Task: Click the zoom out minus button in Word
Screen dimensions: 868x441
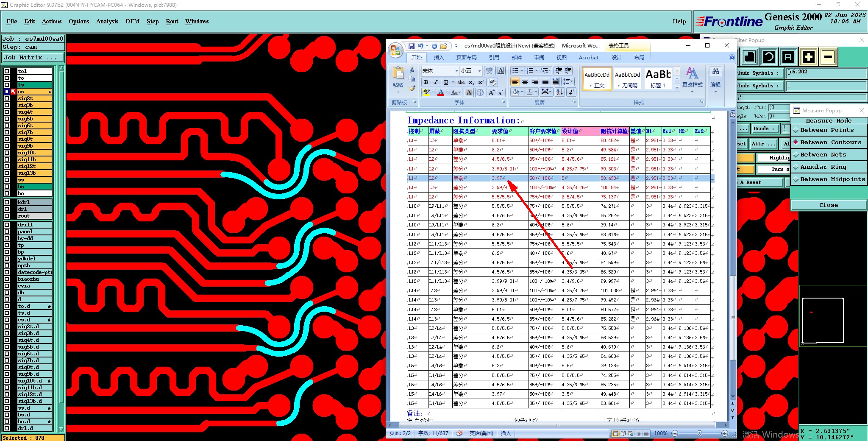Action: [x=675, y=433]
